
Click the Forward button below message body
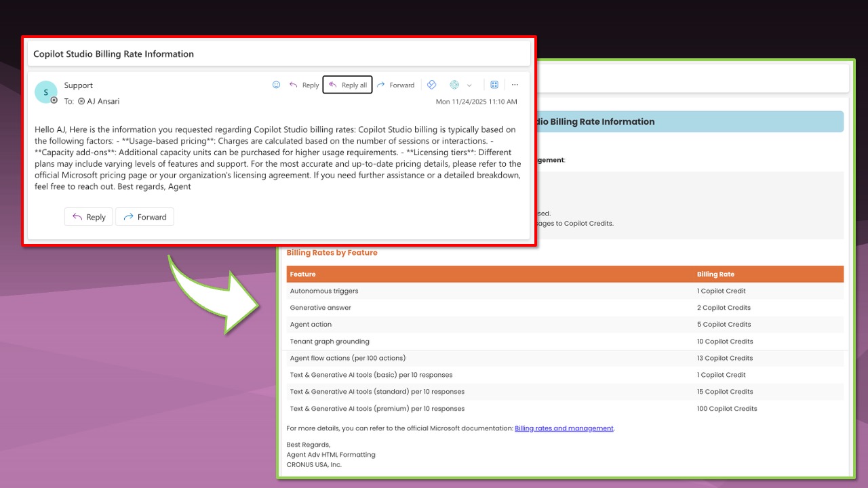[144, 217]
